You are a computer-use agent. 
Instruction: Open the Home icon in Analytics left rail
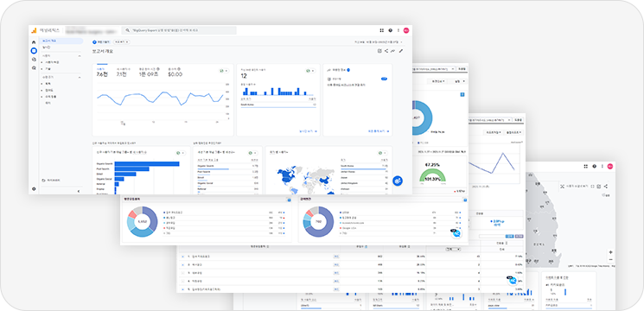[34, 42]
